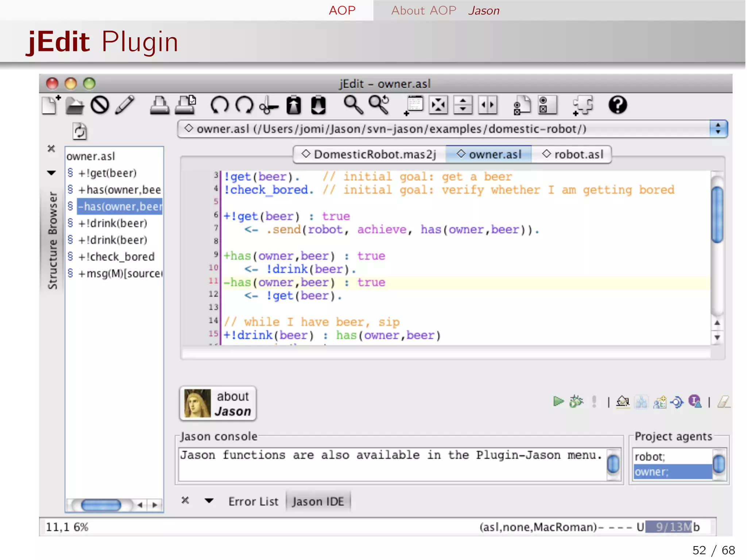Run the Jason project with green play
This screenshot has width=747, height=560.
pos(558,401)
